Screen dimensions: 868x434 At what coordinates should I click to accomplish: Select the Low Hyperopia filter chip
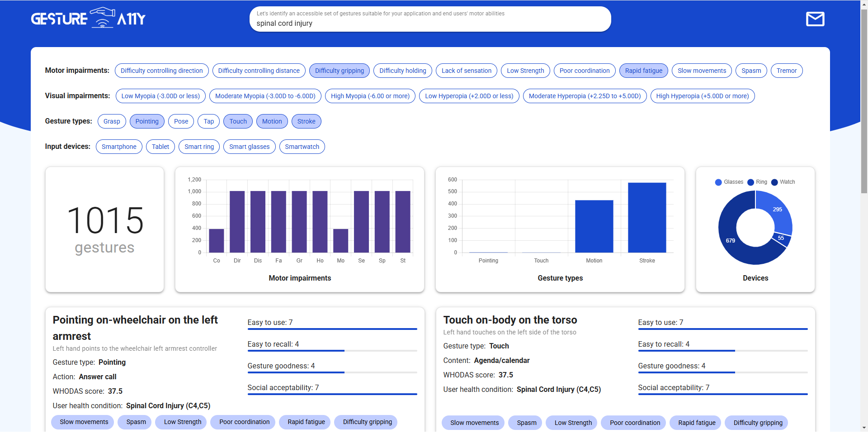coord(469,96)
